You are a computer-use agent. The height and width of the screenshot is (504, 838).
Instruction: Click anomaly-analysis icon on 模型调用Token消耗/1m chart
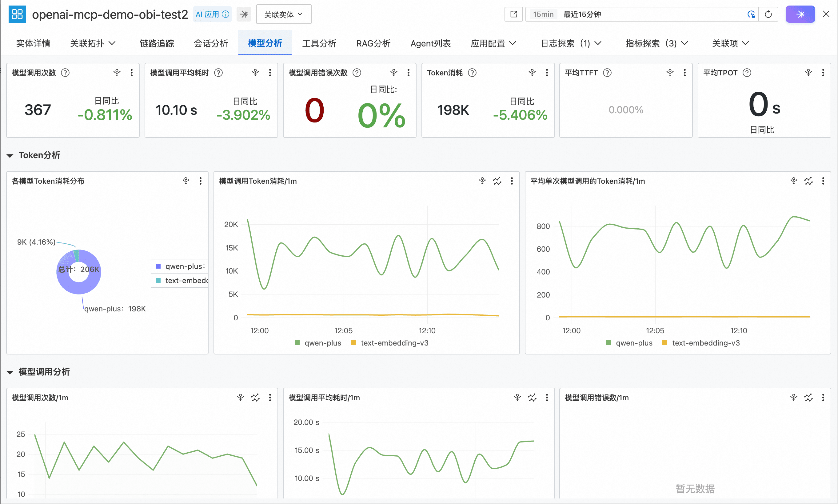(497, 181)
